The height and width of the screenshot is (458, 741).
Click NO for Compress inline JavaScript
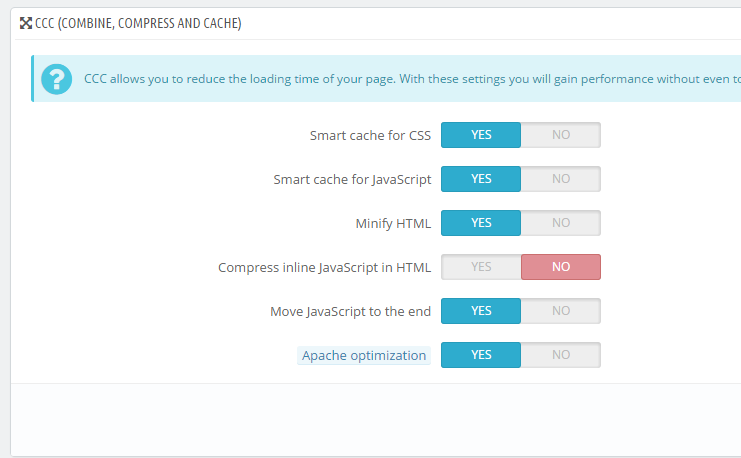[560, 267]
